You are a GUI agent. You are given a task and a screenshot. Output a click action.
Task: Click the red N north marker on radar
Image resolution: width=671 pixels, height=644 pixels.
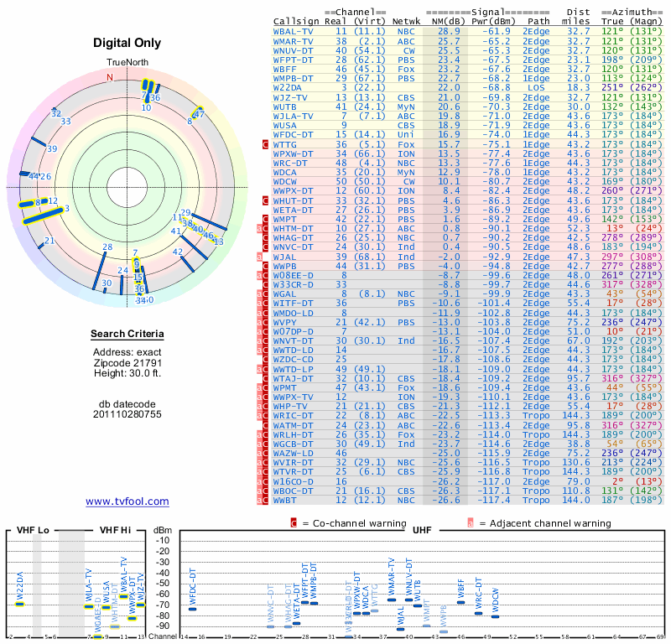tap(109, 77)
